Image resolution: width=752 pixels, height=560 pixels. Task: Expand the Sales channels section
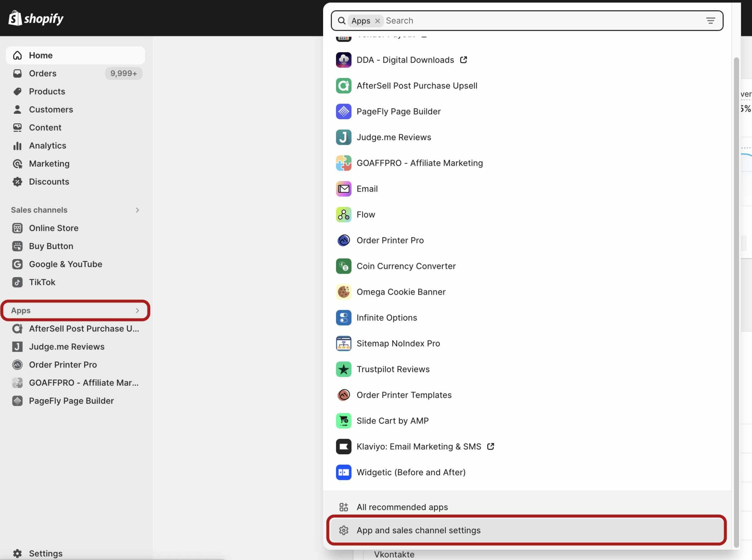(x=137, y=210)
